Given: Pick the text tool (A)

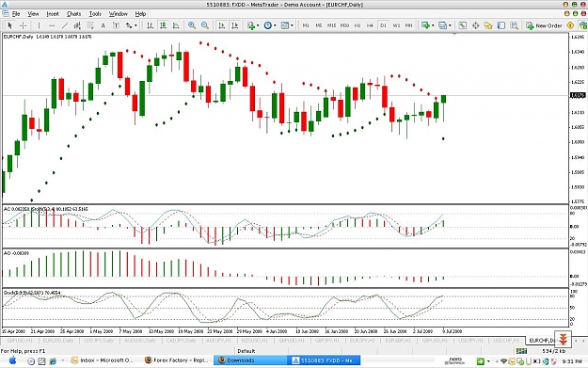Looking at the screenshot, I should (103, 25).
